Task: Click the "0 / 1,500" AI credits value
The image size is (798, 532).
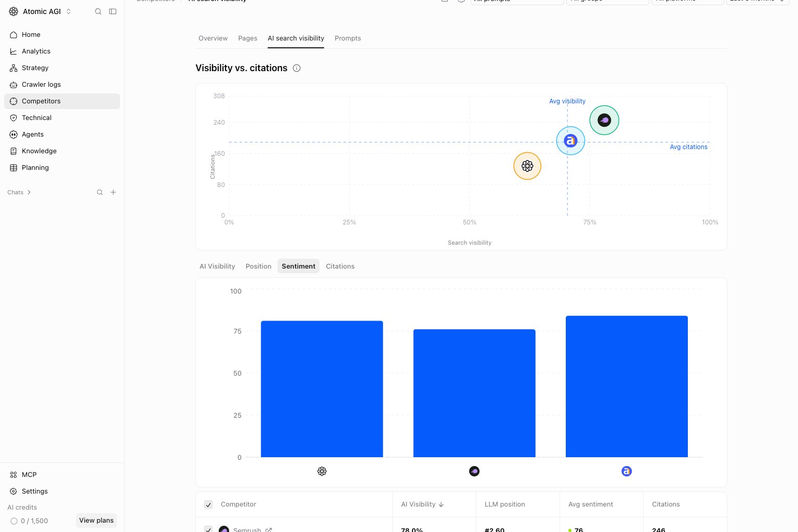Action: pos(34,521)
